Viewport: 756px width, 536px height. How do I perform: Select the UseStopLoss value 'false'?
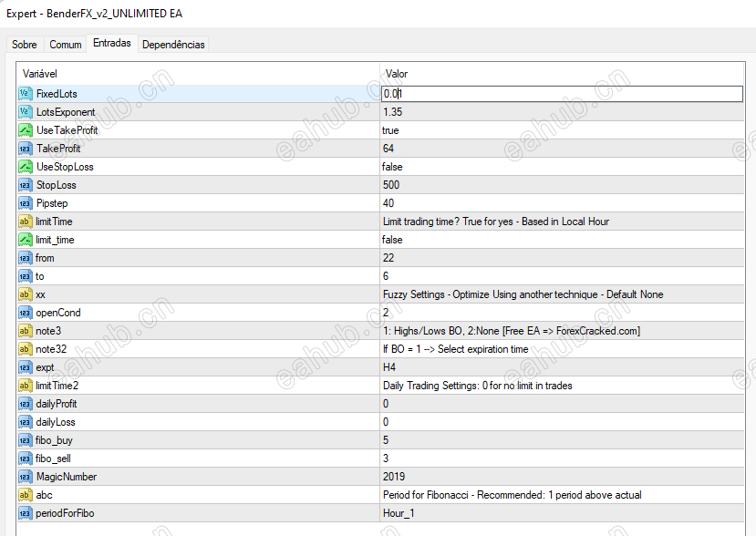392,167
